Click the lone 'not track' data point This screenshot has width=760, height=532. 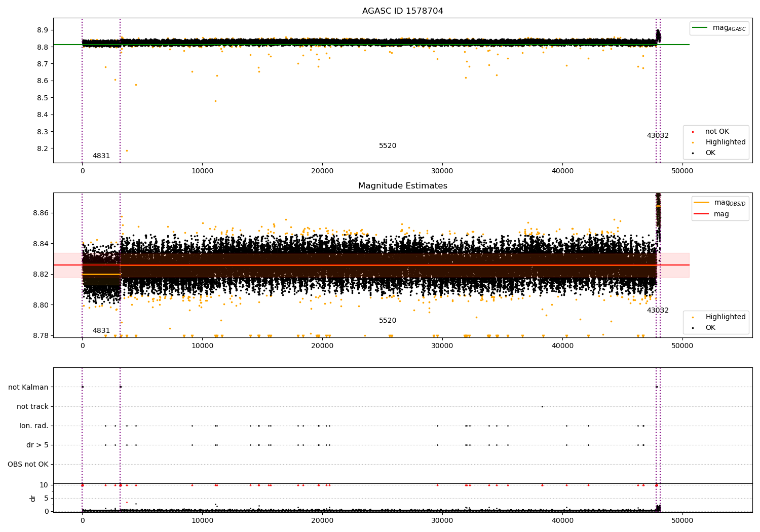(x=542, y=406)
